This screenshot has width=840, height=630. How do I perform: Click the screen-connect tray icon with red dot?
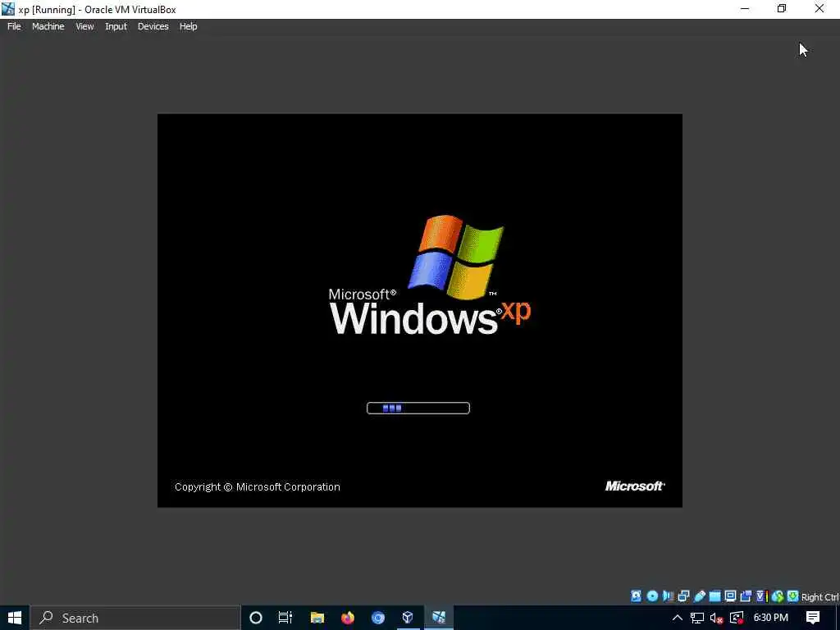coord(737,618)
